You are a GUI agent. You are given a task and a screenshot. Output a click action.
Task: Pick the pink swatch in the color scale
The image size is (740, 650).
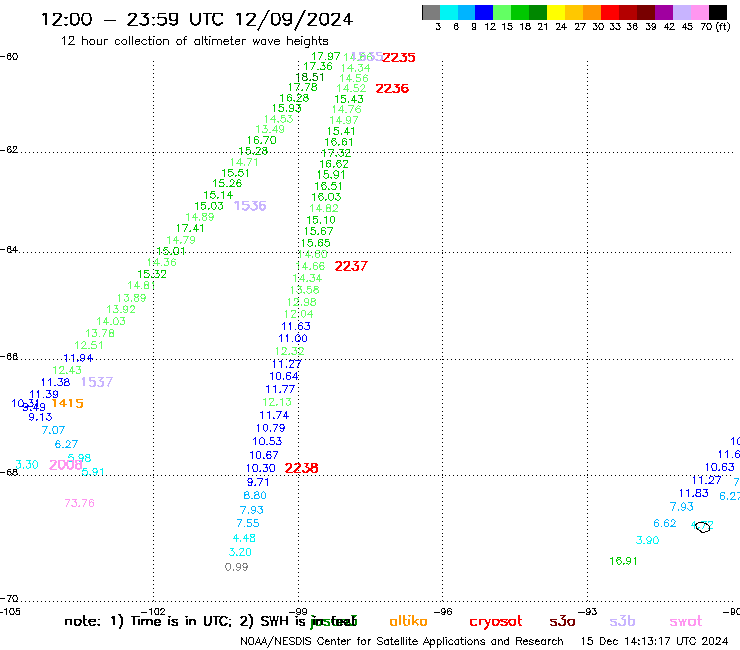(700, 12)
